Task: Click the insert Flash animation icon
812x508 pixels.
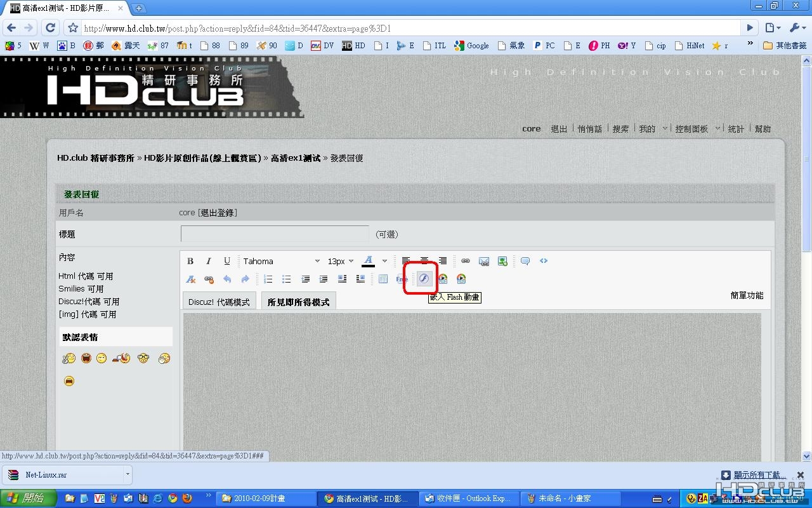Action: coord(424,279)
